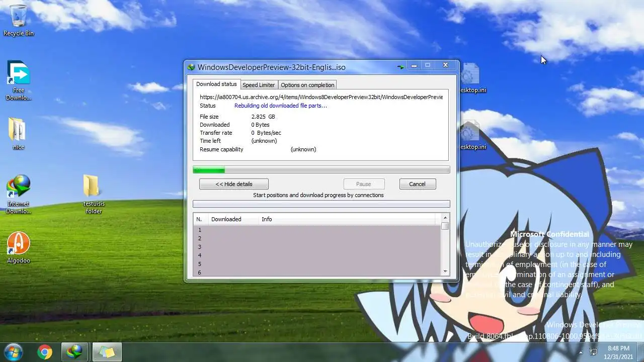Click the '0 Bytes/sec' transfer rate value

pos(266,133)
